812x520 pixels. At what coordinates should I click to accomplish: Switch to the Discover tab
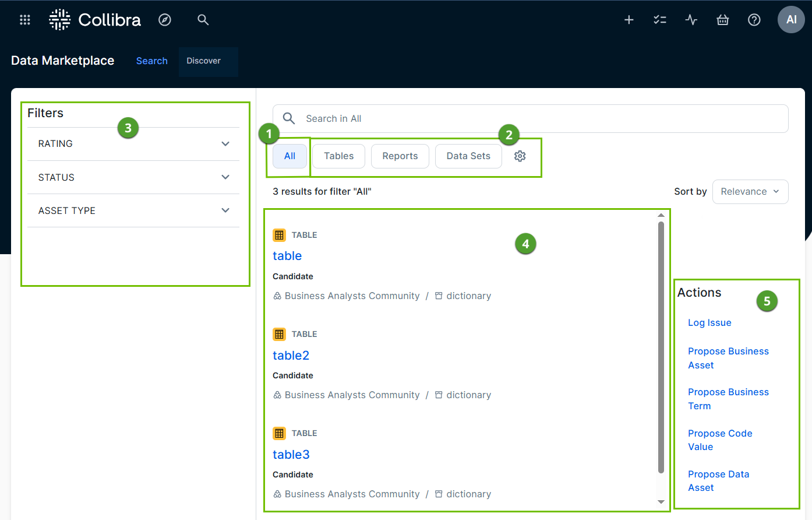tap(204, 61)
